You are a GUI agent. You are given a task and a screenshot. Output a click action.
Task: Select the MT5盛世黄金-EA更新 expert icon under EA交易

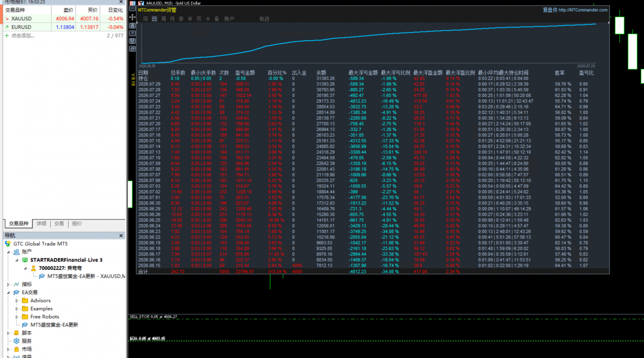point(25,325)
